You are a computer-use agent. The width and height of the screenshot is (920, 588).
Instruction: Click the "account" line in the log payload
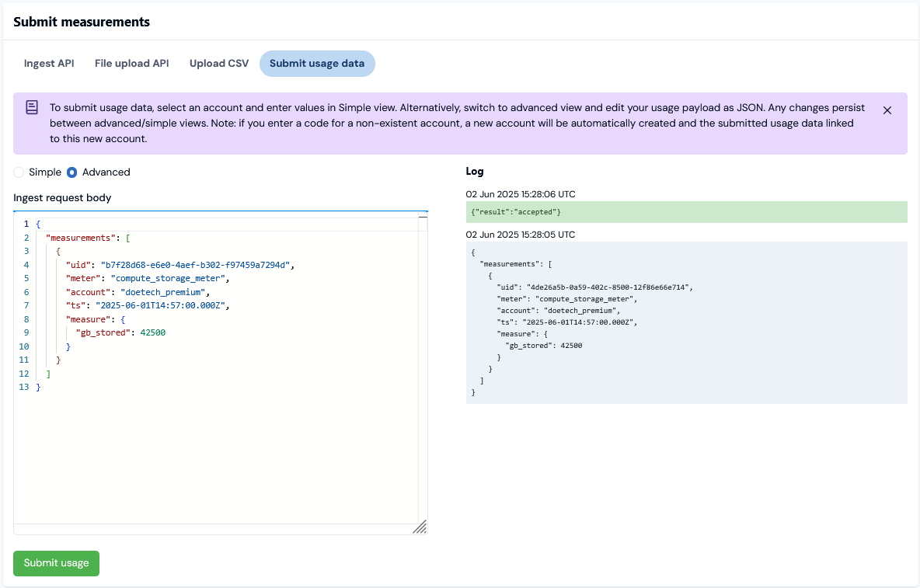[559, 311]
